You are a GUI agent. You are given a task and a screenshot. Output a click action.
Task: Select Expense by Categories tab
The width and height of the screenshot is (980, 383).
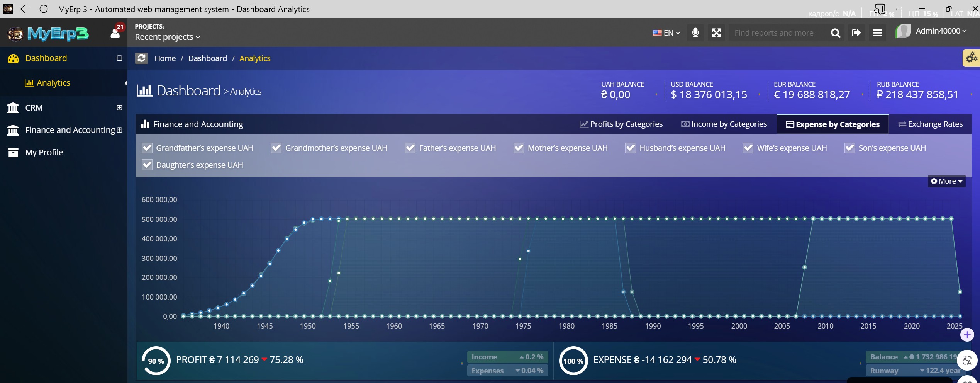point(833,124)
